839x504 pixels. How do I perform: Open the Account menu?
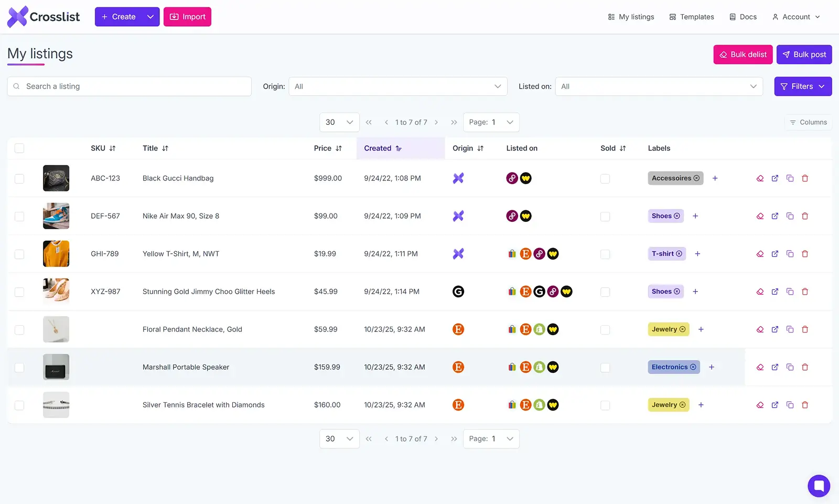click(x=795, y=16)
